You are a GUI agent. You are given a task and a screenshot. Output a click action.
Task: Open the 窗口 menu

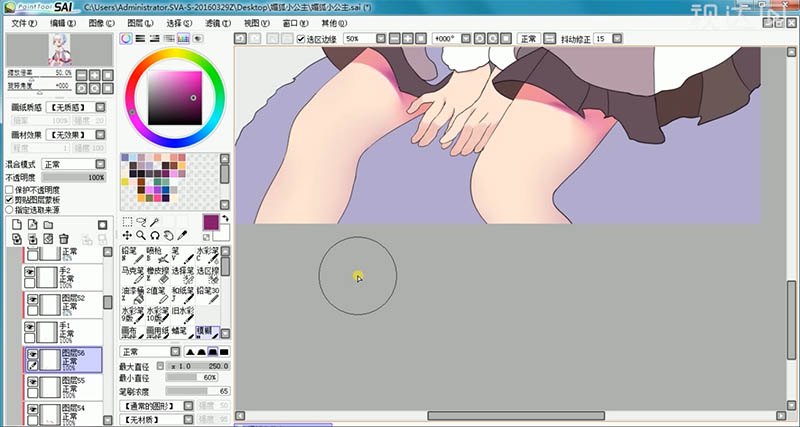coord(295,23)
